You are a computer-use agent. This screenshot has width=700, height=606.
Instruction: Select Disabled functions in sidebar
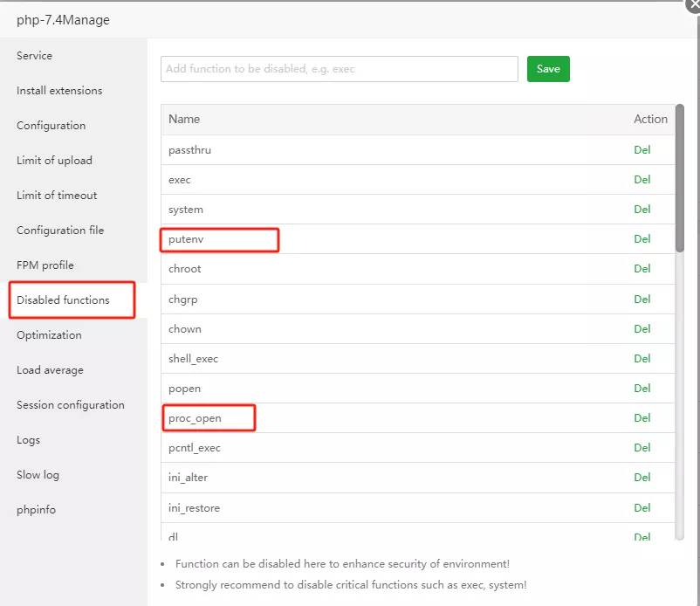point(63,300)
